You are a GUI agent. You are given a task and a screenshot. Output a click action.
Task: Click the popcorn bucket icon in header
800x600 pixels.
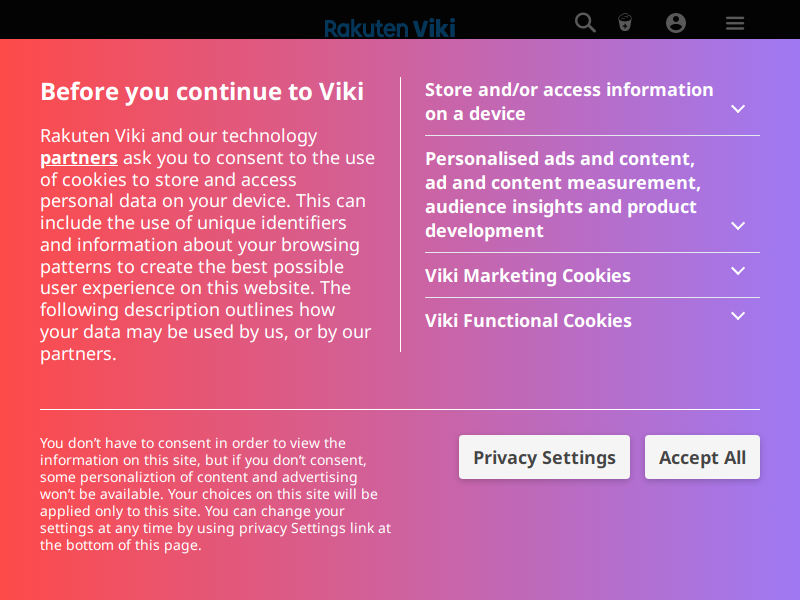point(625,23)
